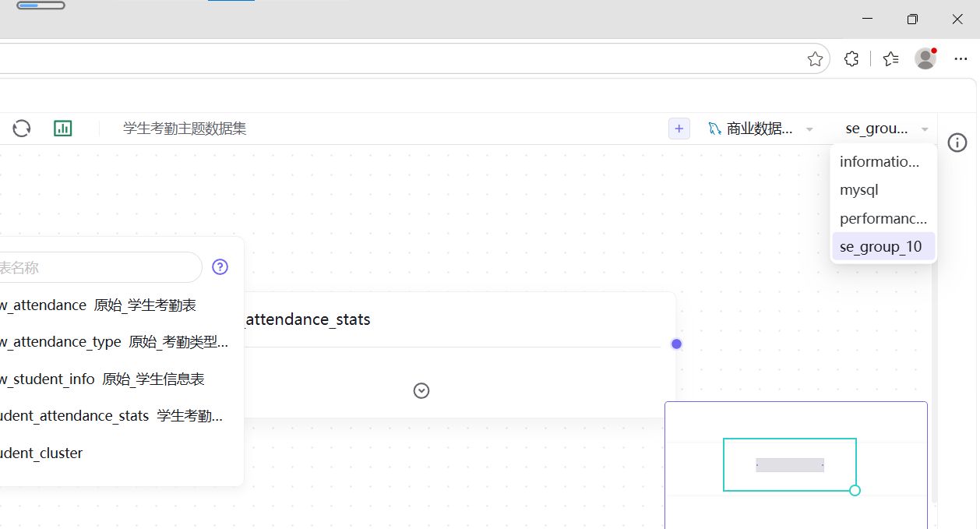
Task: Select the information schema option
Action: tap(883, 162)
